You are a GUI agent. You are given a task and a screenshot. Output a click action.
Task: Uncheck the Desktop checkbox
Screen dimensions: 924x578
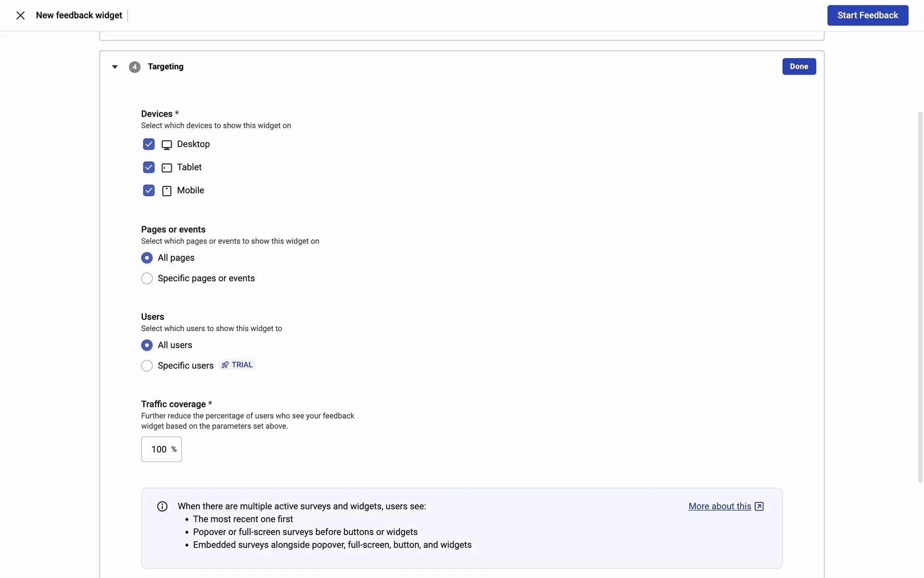(x=149, y=144)
